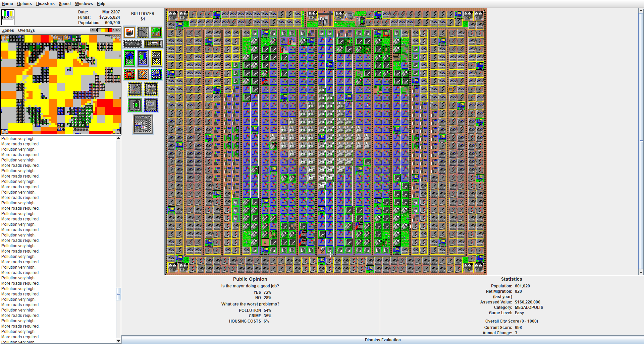Click message list scroll-up arrow
The image size is (644, 344).
click(x=118, y=138)
